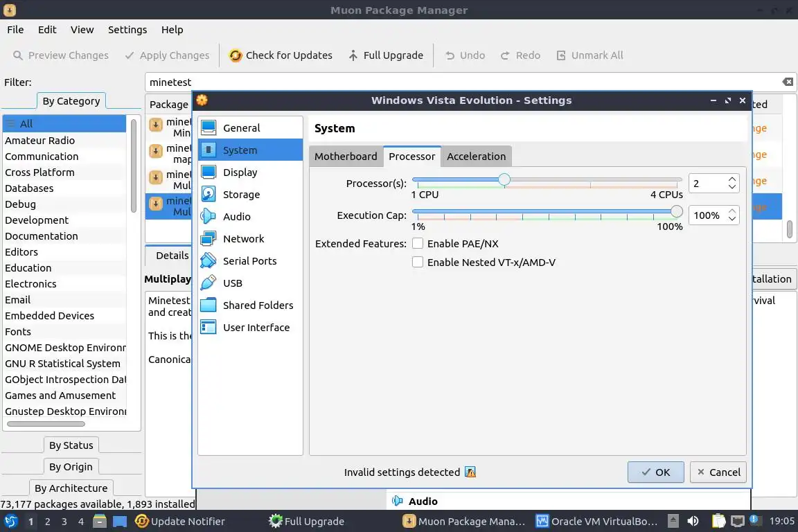Open the File menu
Screen dimensions: 798x532
tap(15, 30)
